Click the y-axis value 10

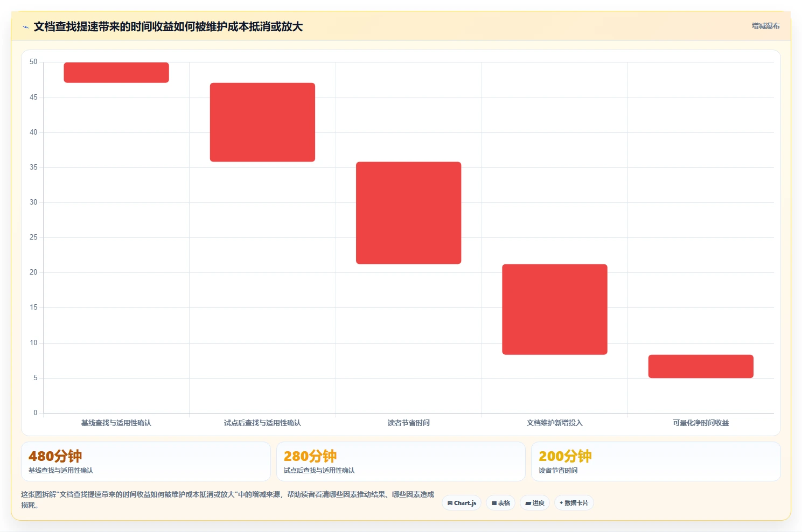tap(33, 342)
